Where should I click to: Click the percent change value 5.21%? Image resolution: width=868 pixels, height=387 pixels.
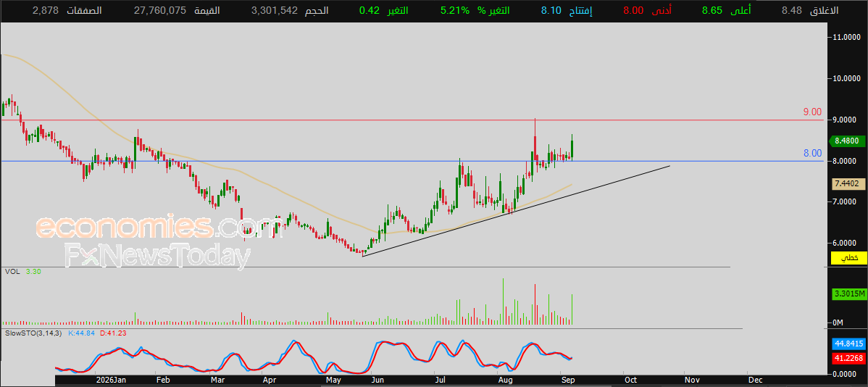454,11
